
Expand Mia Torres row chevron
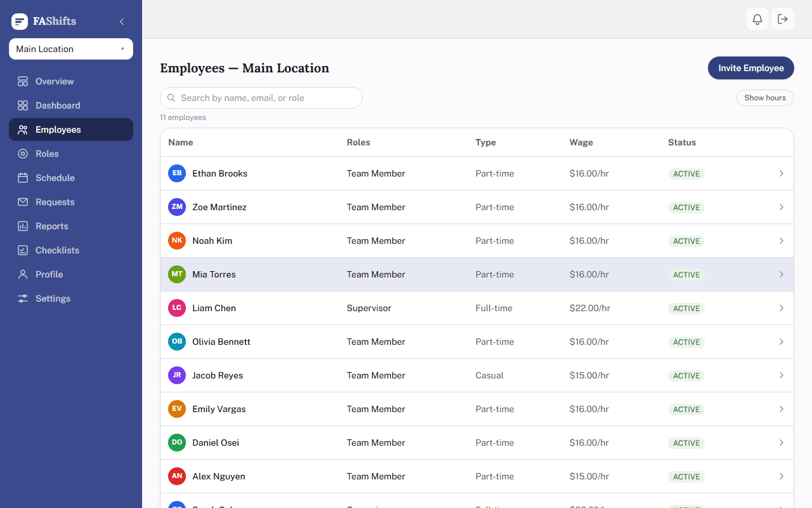click(782, 274)
